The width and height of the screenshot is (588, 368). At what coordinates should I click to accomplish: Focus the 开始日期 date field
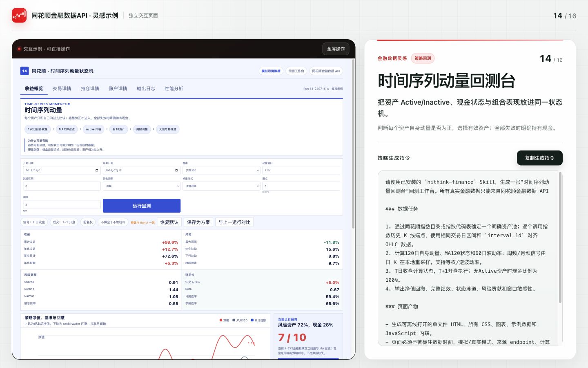(62, 171)
